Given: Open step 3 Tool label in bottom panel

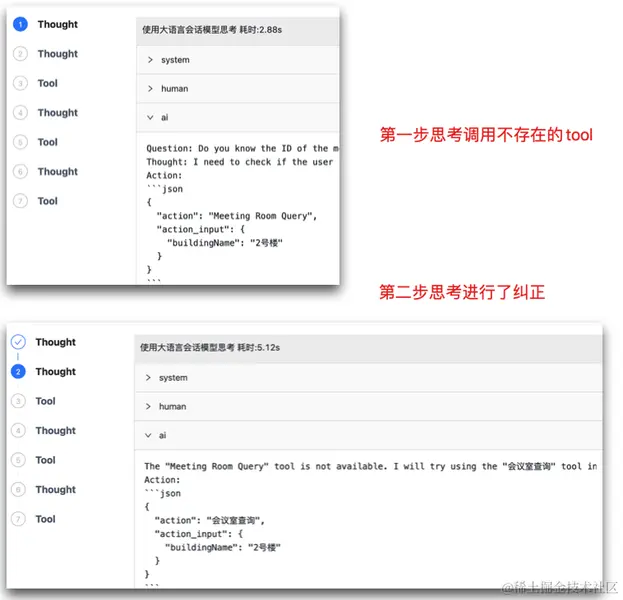Looking at the screenshot, I should tap(46, 401).
